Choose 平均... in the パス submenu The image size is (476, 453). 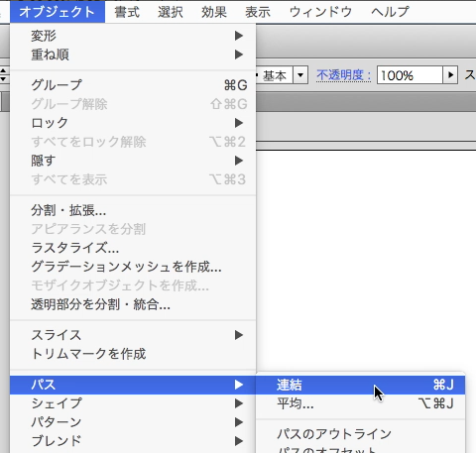click(361, 403)
